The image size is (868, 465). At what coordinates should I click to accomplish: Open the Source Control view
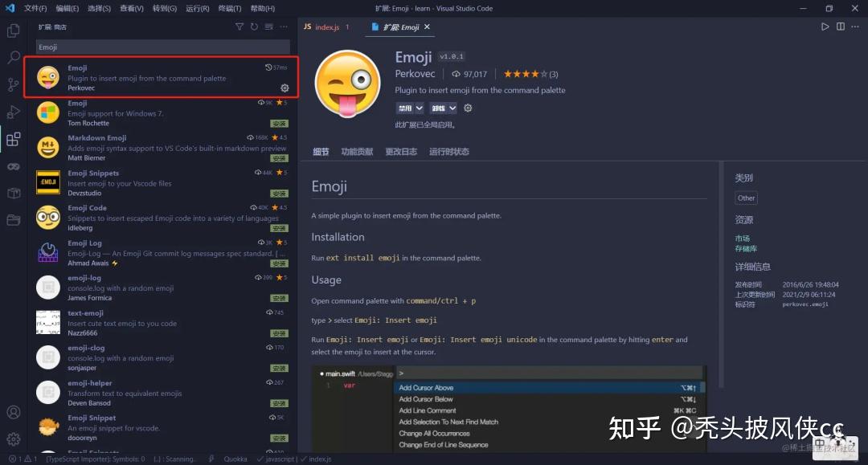(x=14, y=84)
